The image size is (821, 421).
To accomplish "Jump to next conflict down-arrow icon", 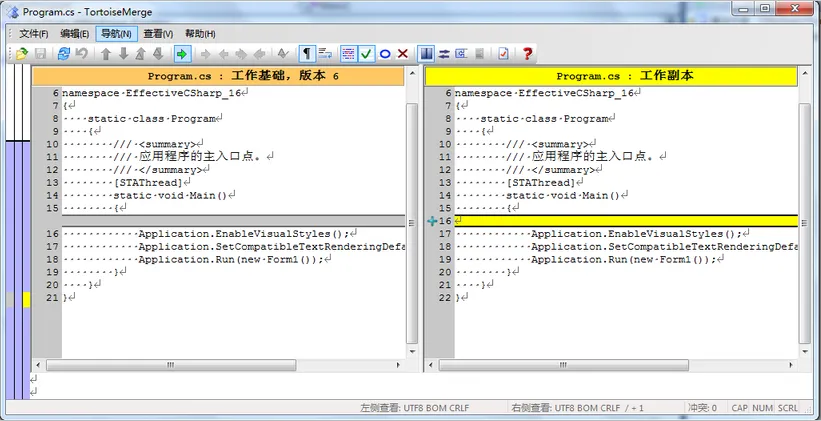I will tap(158, 53).
